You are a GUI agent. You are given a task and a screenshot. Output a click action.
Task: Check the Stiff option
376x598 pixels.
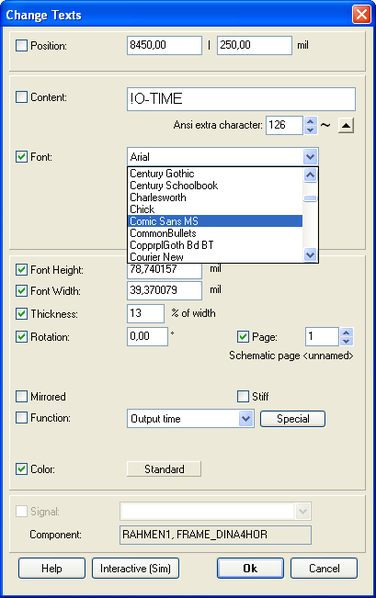[x=243, y=396]
